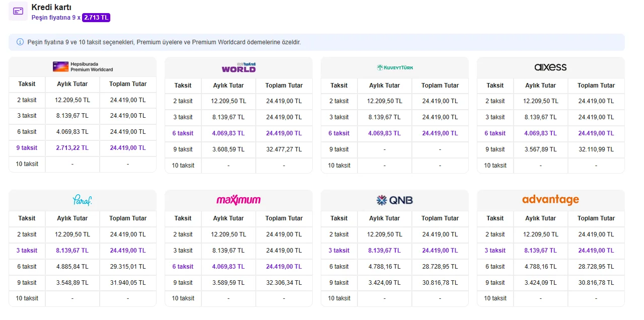Click the purple credit card icon

(18, 11)
